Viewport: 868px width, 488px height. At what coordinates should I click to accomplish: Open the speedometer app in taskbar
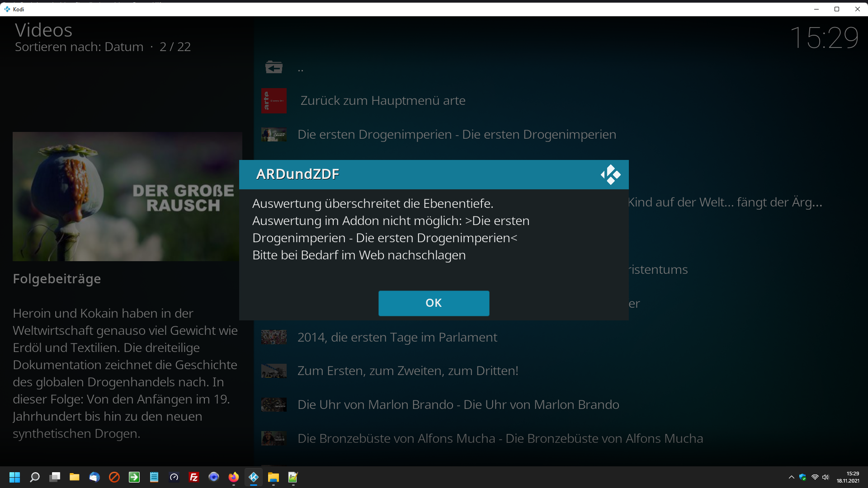(x=174, y=477)
